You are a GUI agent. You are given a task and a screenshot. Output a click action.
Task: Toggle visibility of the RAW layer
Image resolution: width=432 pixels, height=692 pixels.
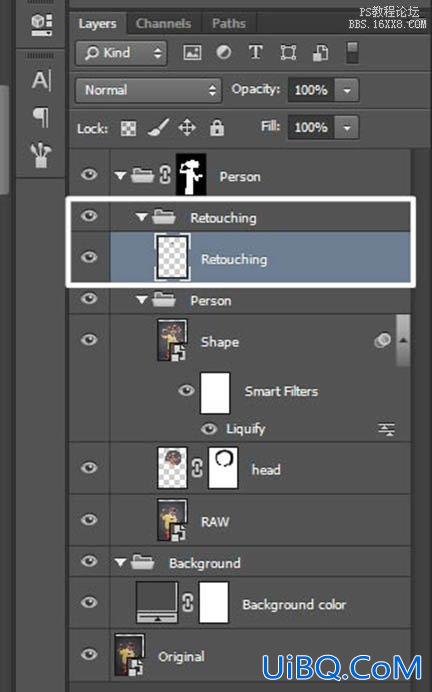(90, 520)
